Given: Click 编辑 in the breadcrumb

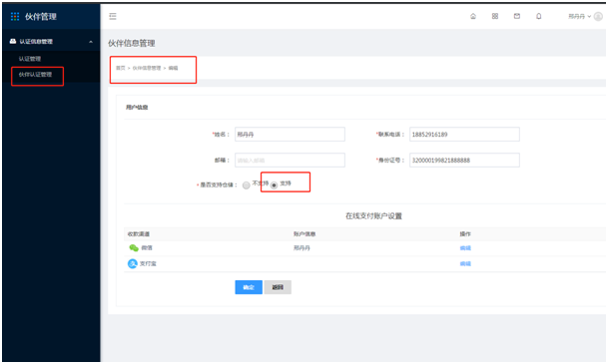Looking at the screenshot, I should [x=173, y=68].
